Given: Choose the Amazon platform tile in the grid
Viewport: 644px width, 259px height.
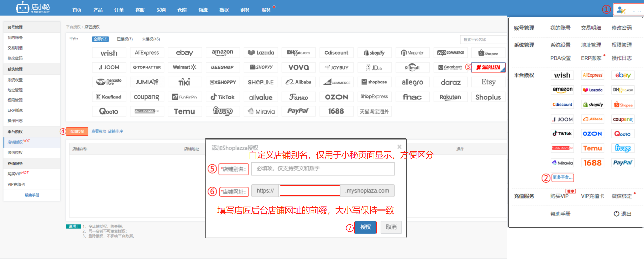Looking at the screenshot, I should pos(223,53).
